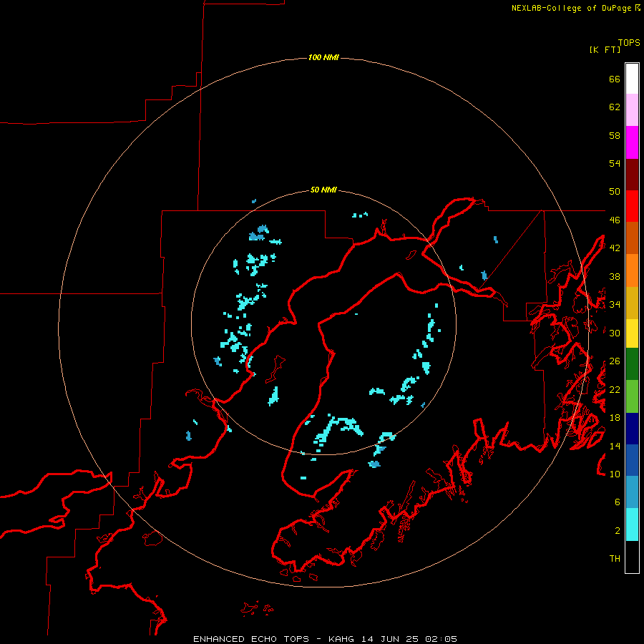Select the white 66 kft color swatch
644x644 pixels.
tap(632, 79)
